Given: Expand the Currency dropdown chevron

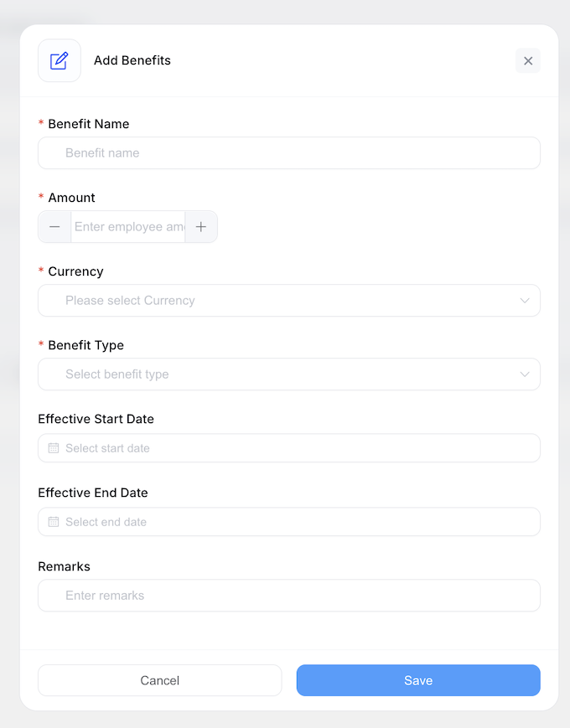Looking at the screenshot, I should coord(525,301).
